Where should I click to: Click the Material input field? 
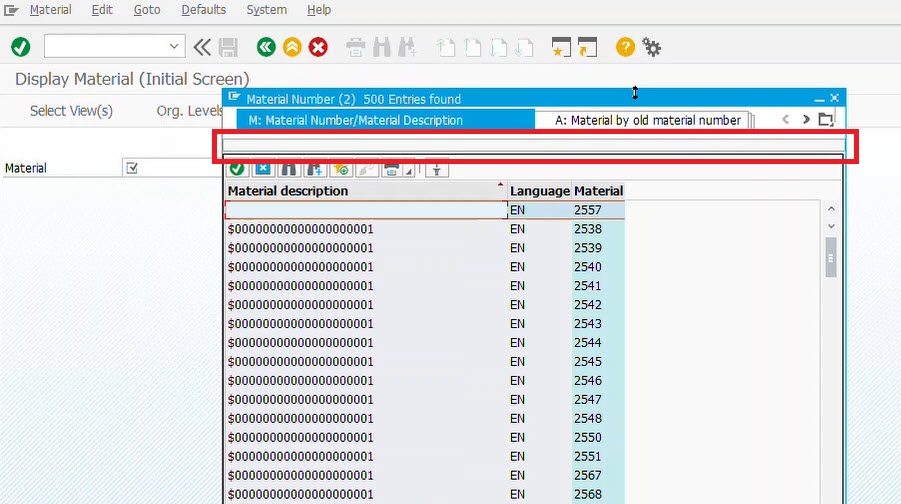click(x=172, y=168)
